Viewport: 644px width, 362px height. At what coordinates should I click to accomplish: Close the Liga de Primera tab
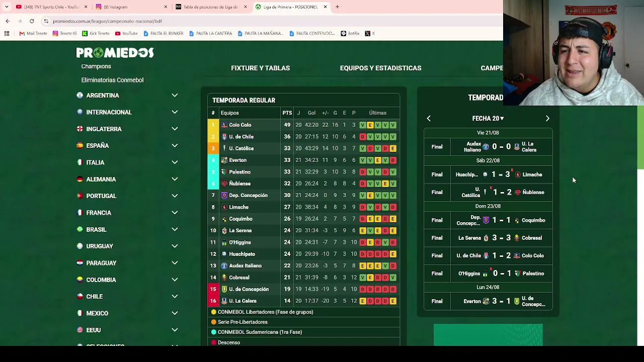point(325,7)
